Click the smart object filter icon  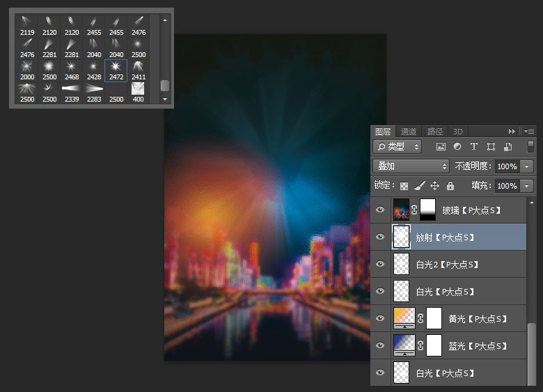507,147
